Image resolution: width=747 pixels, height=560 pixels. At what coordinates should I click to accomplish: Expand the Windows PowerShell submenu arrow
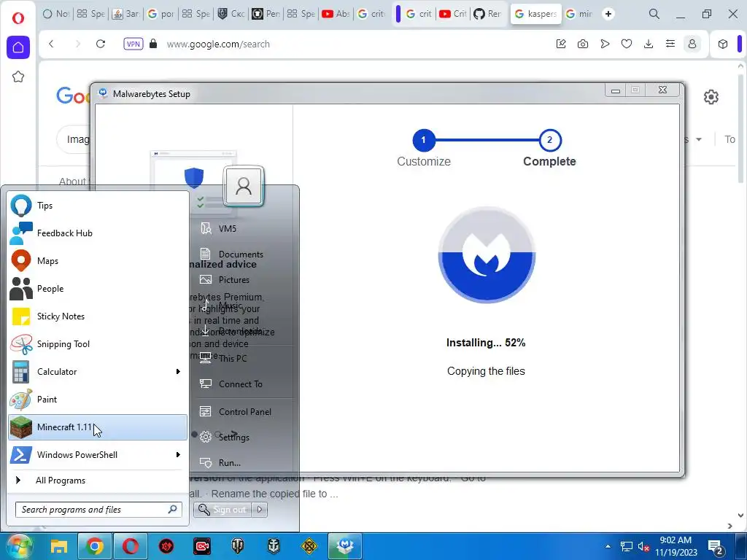pyautogui.click(x=178, y=455)
